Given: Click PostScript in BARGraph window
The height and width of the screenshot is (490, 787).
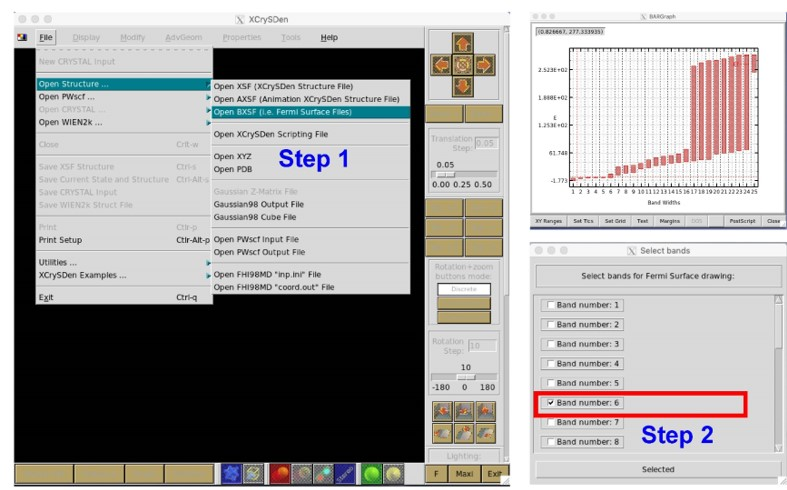Looking at the screenshot, I should (742, 221).
